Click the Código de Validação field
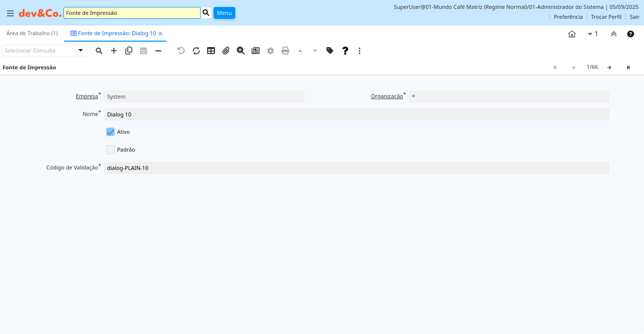Image resolution: width=644 pixels, height=334 pixels. point(356,168)
